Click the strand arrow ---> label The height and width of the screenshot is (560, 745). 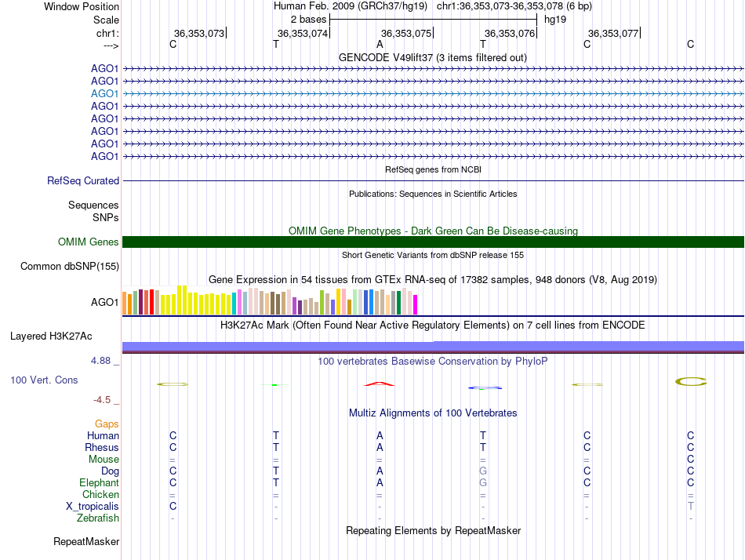[111, 45]
